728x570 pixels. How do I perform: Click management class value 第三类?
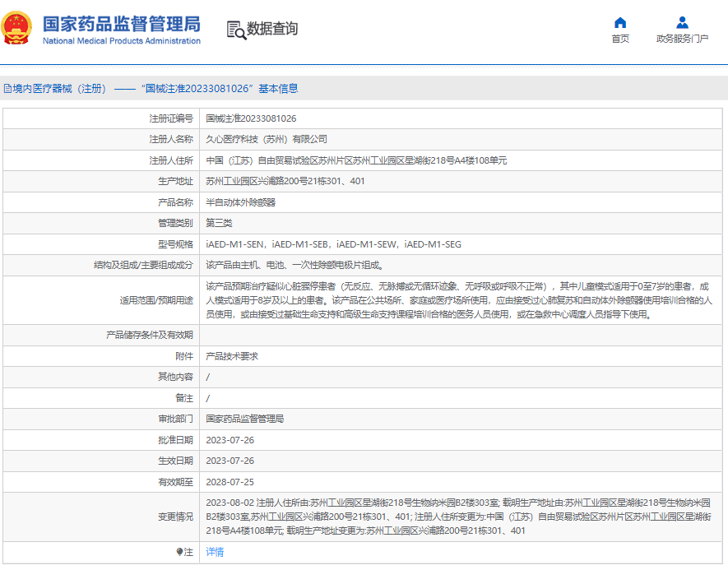(219, 223)
